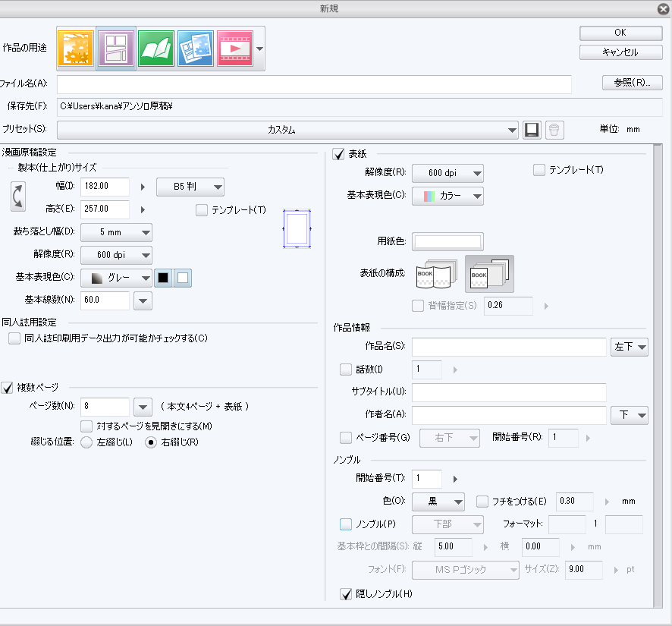This screenshot has height=626, width=672.
Task: Click the ファイル名 input field
Action: tap(314, 84)
